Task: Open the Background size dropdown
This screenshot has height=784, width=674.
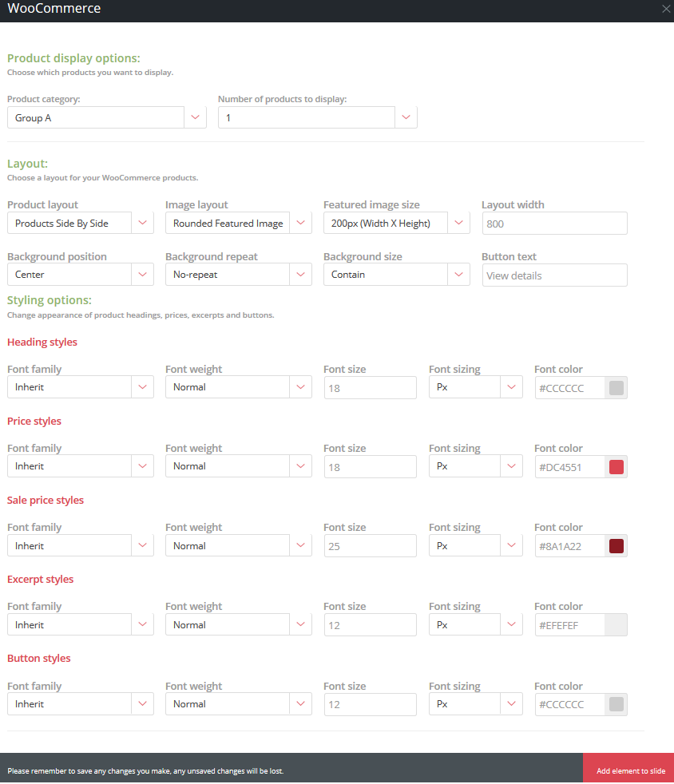Action: pyautogui.click(x=396, y=275)
